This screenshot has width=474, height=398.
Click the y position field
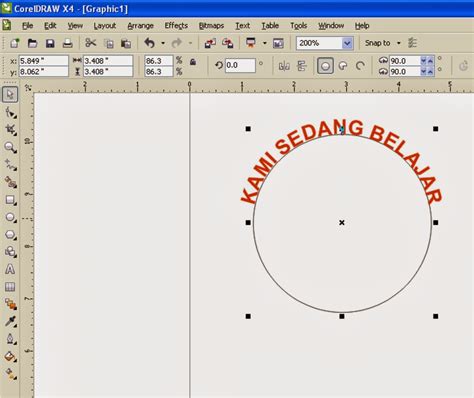(43, 71)
